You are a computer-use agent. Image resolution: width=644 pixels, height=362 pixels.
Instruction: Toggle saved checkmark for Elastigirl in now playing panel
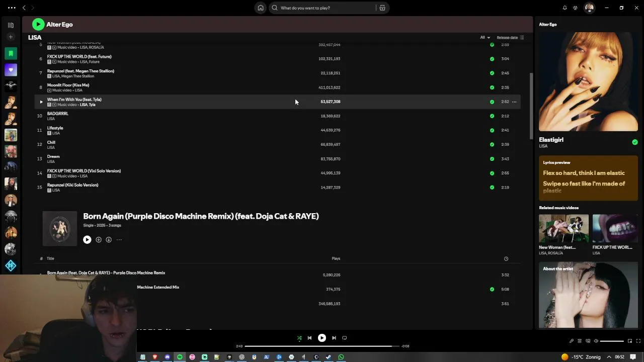[x=635, y=142]
